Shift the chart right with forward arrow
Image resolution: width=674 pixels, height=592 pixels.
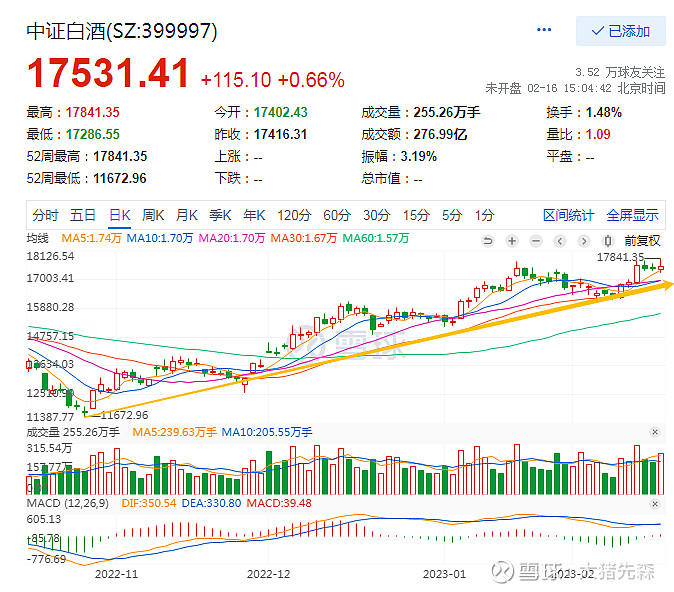[583, 241]
